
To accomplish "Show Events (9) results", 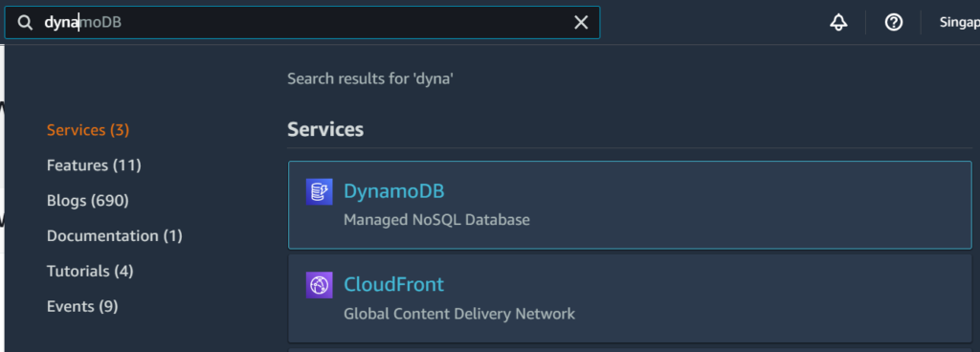I will 82,306.
